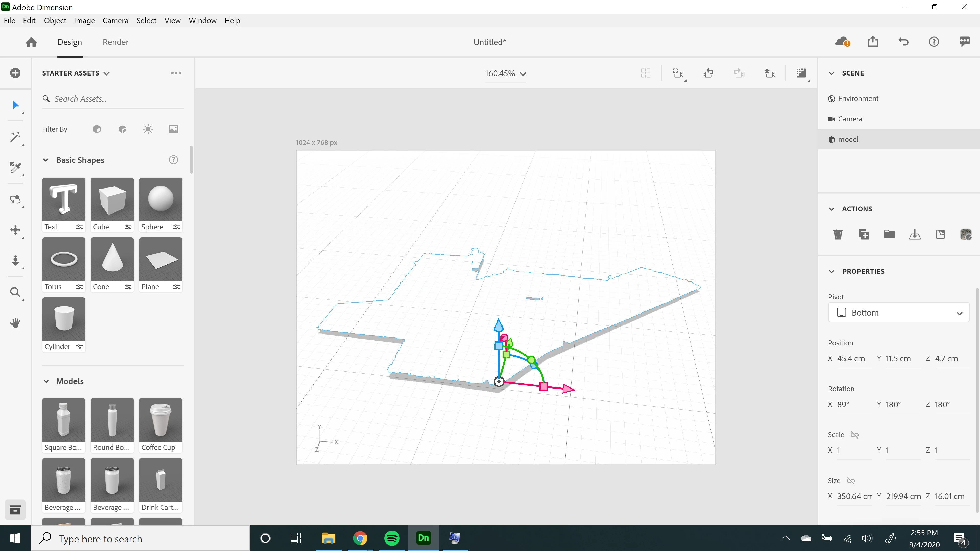Click the Delete trash icon in Actions

[x=838, y=234]
